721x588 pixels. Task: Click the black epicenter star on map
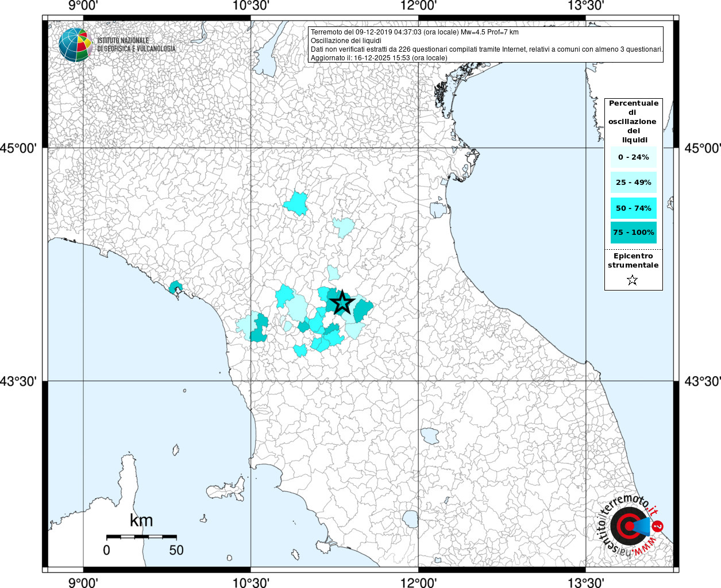[x=342, y=302]
